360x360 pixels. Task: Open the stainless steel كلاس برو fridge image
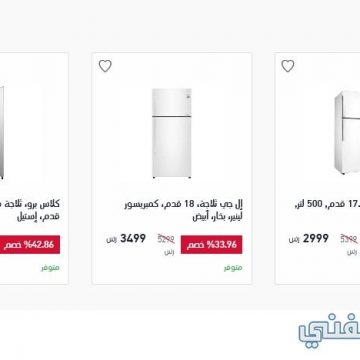pos(2,133)
